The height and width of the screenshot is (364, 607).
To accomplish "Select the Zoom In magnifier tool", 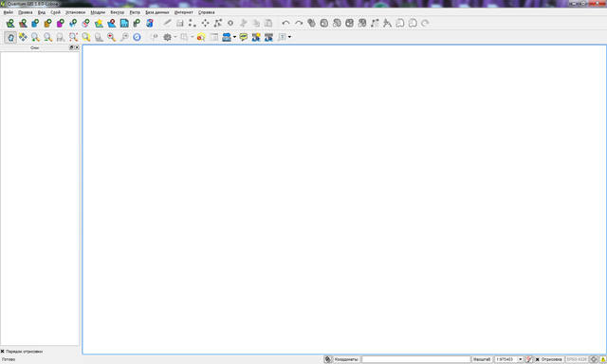I will click(35, 37).
